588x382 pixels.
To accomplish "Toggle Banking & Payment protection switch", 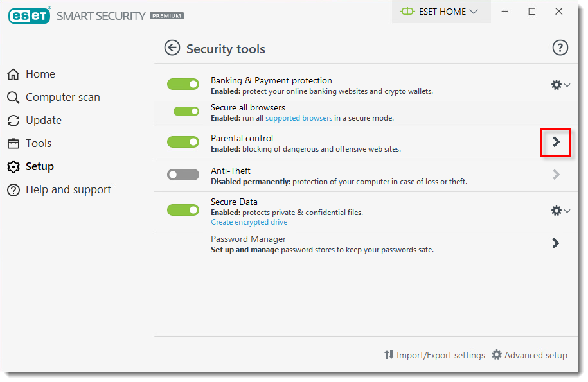I will coord(183,85).
